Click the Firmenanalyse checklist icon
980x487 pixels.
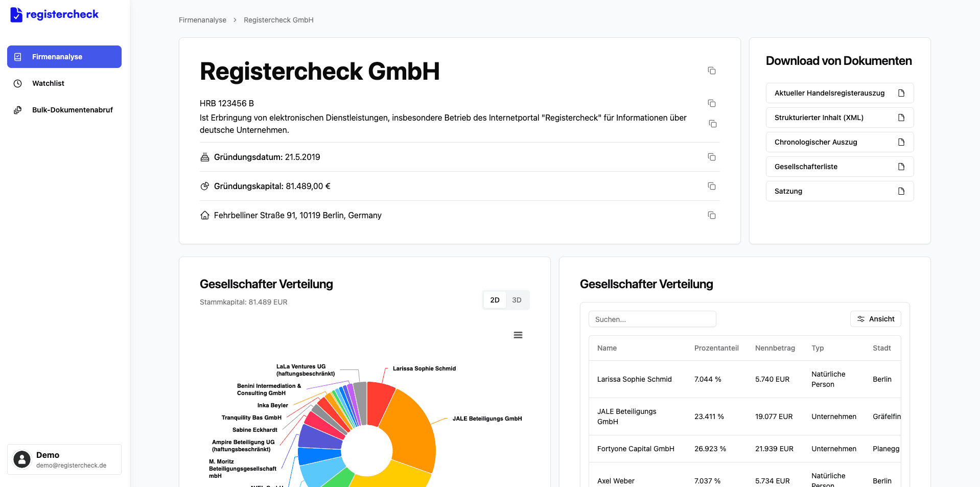(18, 57)
